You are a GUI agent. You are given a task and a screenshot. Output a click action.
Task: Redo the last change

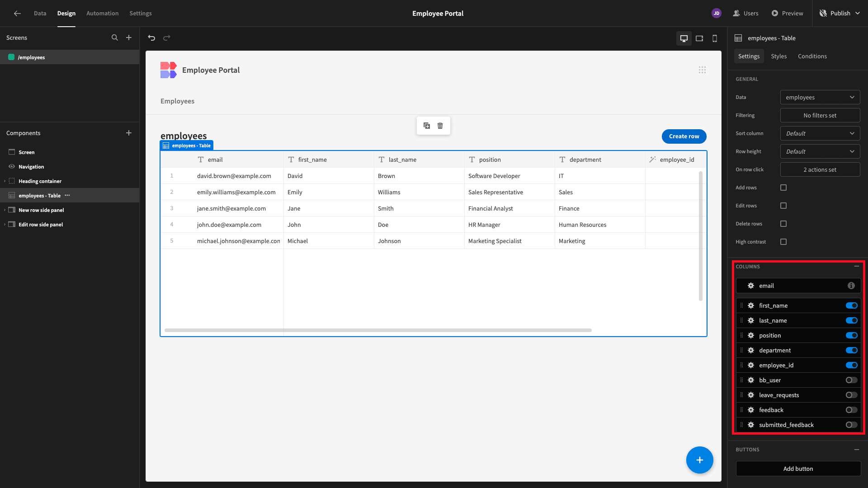pos(167,38)
